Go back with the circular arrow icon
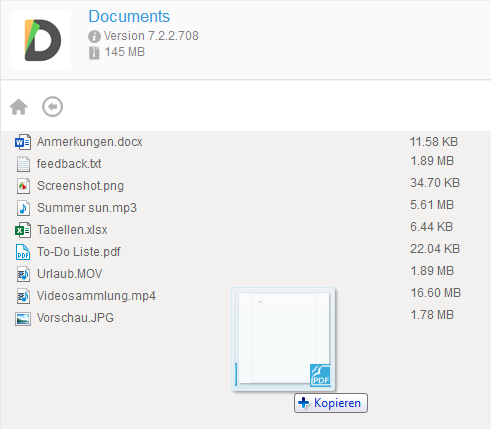The height and width of the screenshot is (429, 491). 52,107
